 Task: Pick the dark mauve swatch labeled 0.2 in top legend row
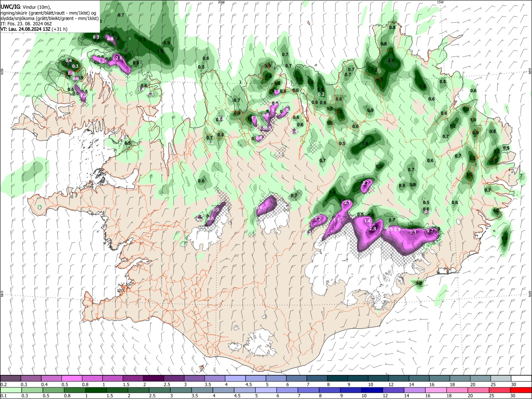point(10,379)
